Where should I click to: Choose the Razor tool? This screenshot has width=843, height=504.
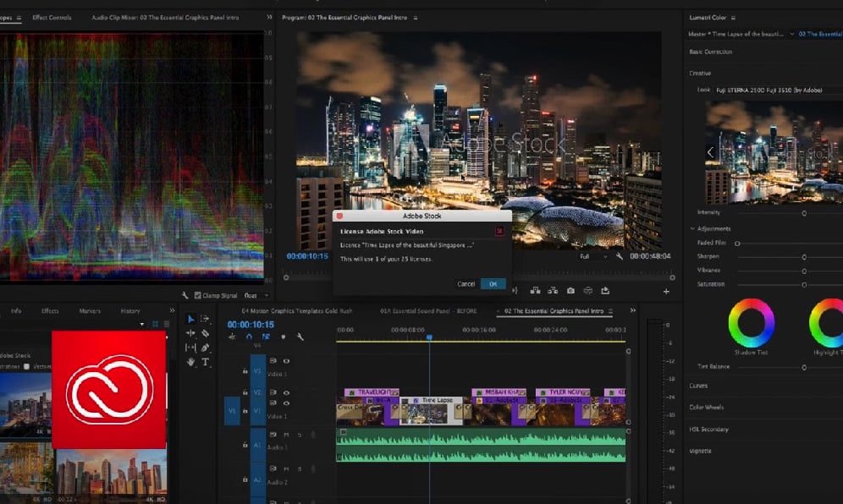(x=206, y=333)
